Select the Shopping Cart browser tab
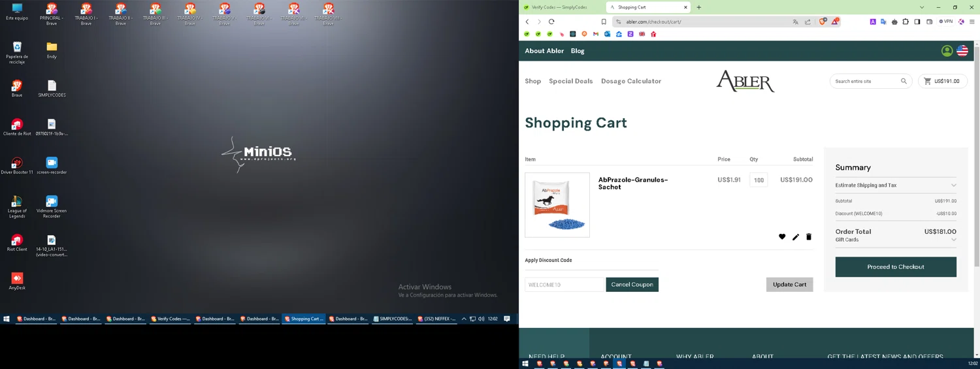This screenshot has height=369, width=980. [x=648, y=7]
